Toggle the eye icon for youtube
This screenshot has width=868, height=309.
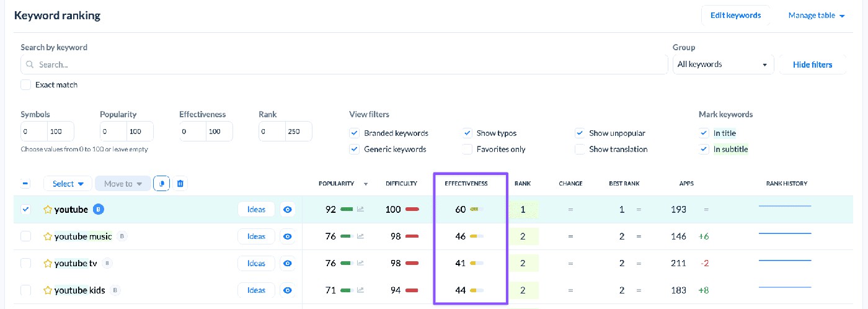tap(287, 210)
